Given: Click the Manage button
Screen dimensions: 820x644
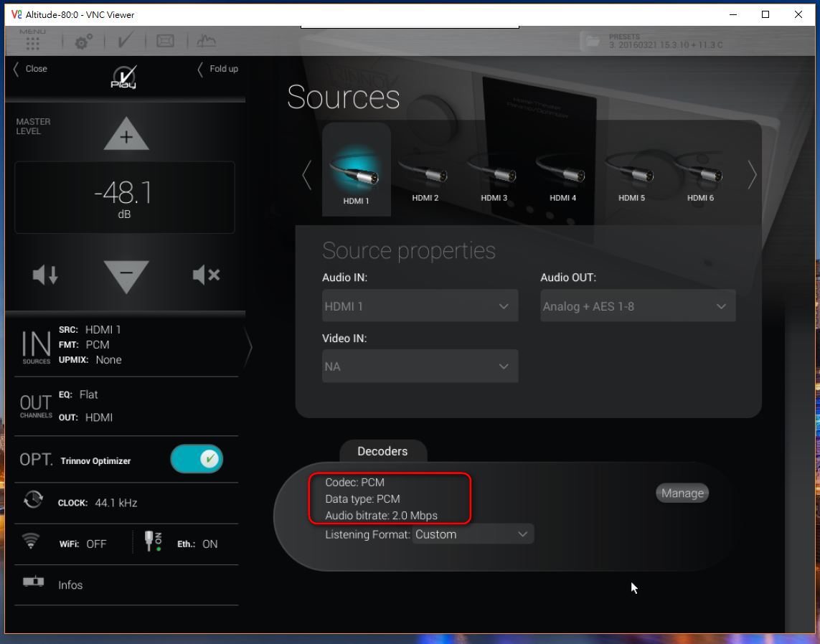Looking at the screenshot, I should coord(682,493).
